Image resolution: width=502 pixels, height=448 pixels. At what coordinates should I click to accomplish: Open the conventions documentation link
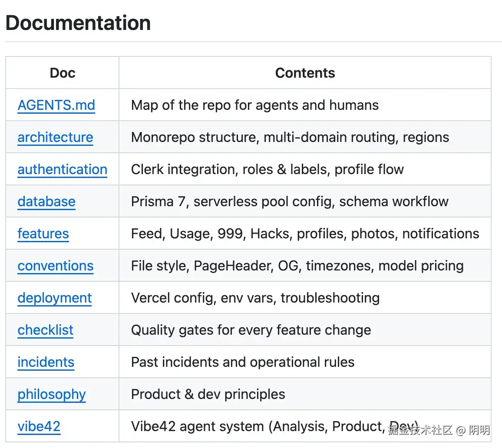[x=55, y=266]
